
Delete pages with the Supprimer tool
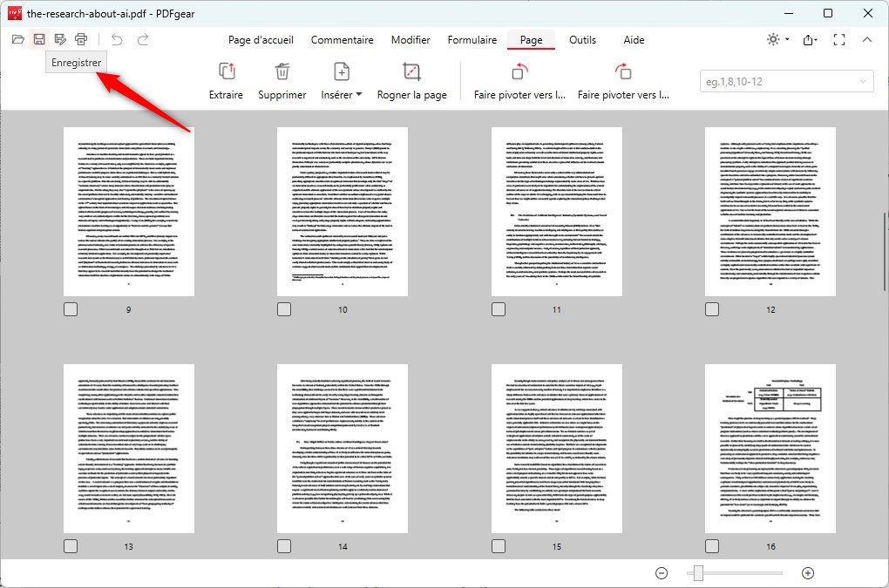(282, 79)
